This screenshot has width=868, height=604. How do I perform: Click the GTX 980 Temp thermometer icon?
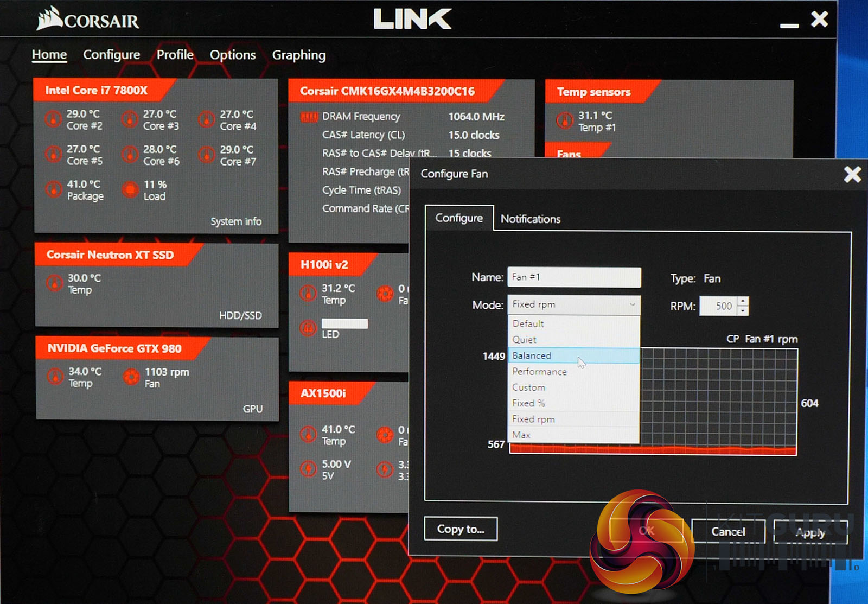click(x=55, y=376)
